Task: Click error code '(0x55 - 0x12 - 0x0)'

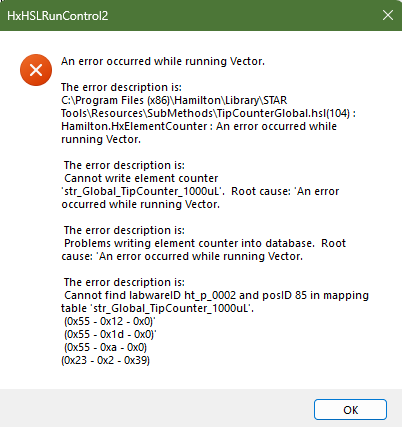Action: click(x=110, y=321)
